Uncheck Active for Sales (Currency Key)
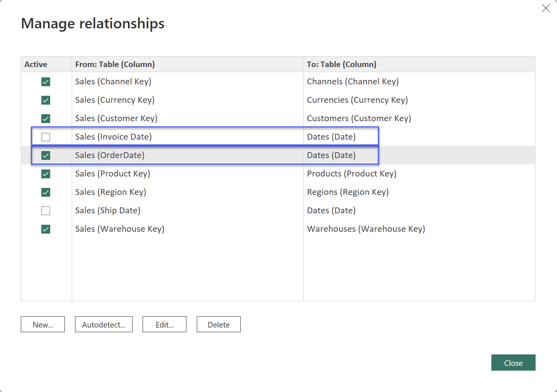The height and width of the screenshot is (392, 557). 46,100
